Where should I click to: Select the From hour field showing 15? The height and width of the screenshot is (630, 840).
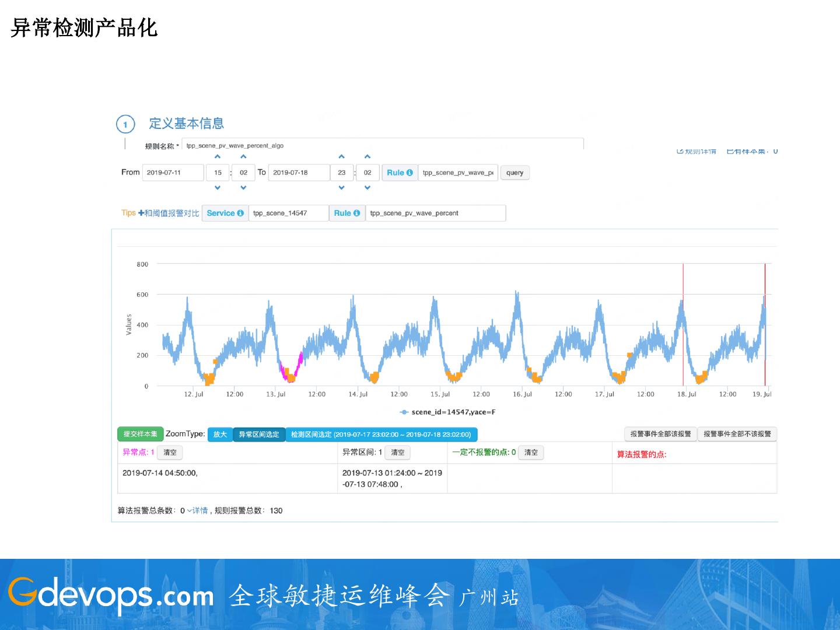pos(218,173)
